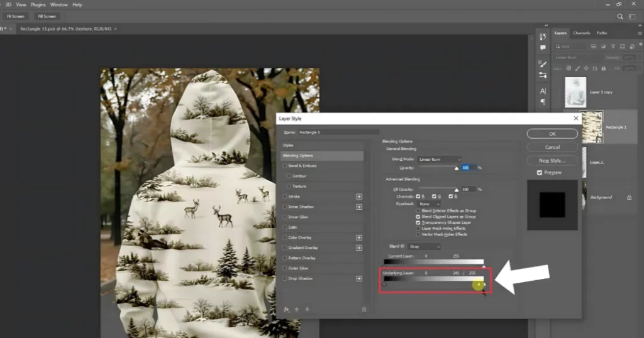Filter layers by adjustment layers icon
Viewport: 644px width, 338px height.
603,46
